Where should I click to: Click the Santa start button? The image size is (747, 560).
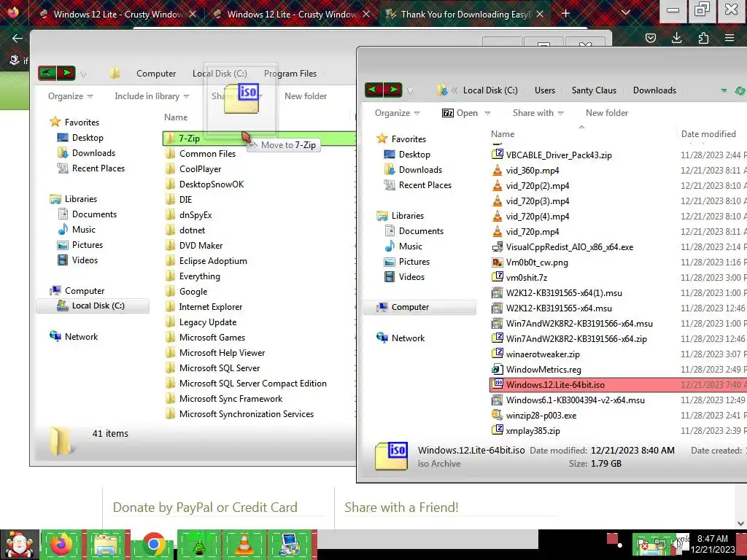(19, 545)
